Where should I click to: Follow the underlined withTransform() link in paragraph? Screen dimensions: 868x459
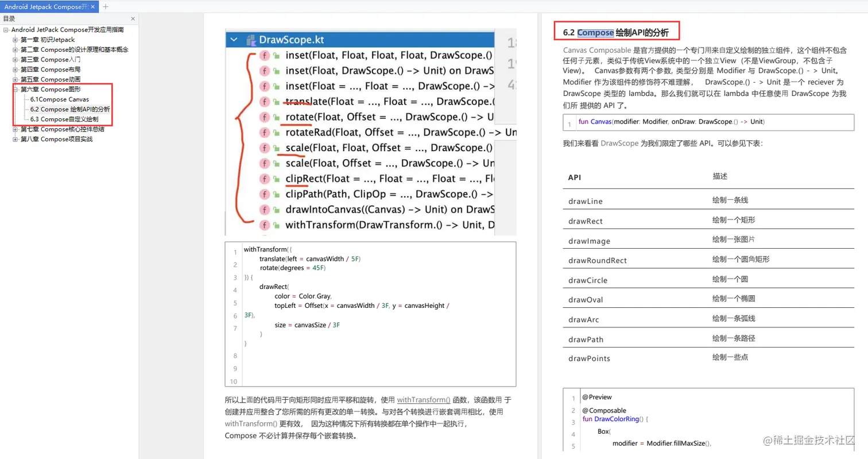424,399
